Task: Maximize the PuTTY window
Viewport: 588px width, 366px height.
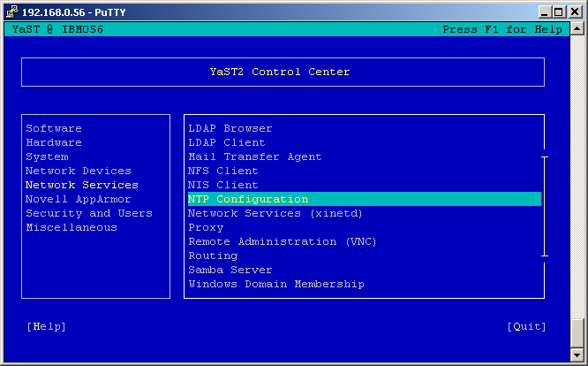Action: pos(558,12)
